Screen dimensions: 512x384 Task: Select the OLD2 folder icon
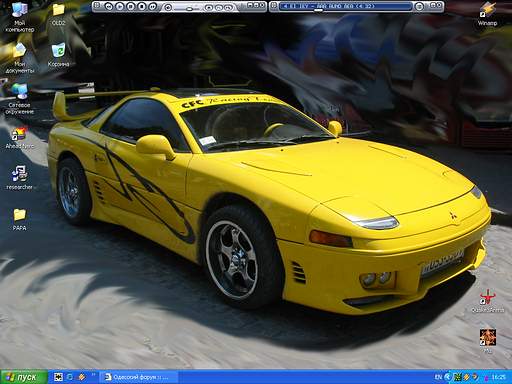pyautogui.click(x=58, y=14)
